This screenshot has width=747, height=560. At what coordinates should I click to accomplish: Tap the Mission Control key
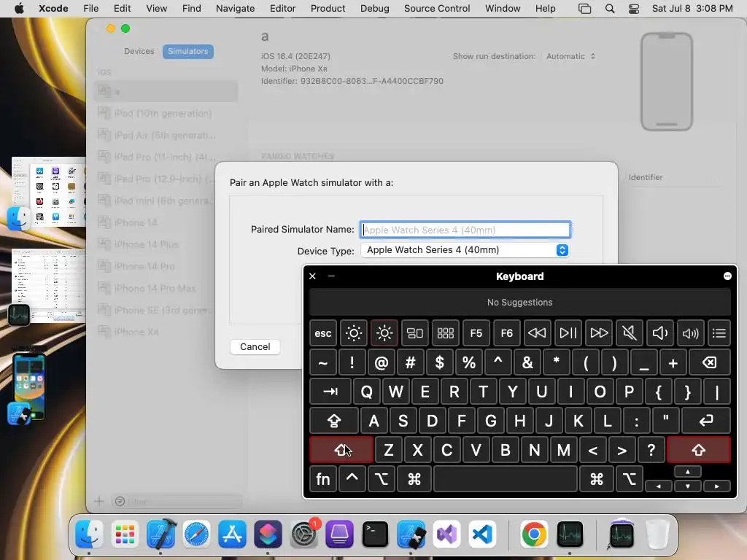tap(415, 332)
